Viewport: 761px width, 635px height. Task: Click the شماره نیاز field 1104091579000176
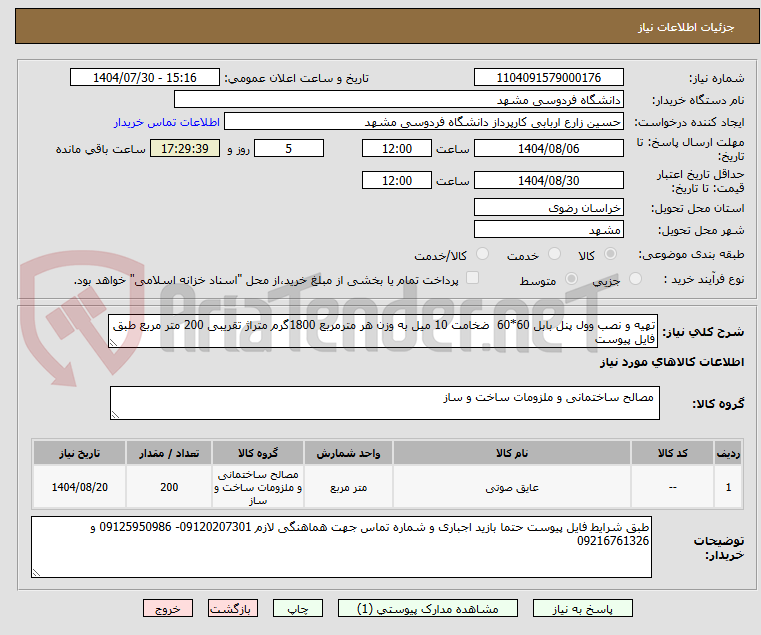pyautogui.click(x=548, y=77)
